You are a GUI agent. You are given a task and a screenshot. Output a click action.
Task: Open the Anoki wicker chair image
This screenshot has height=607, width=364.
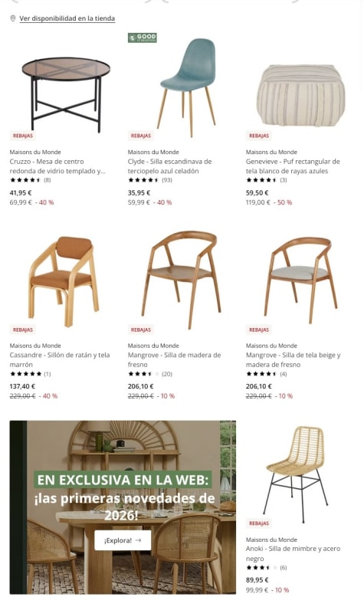pos(297,474)
